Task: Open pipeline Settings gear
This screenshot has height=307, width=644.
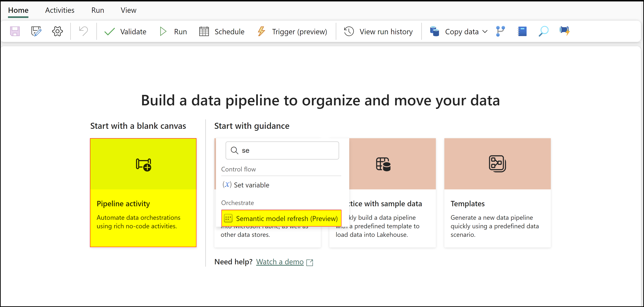Action: pyautogui.click(x=57, y=31)
